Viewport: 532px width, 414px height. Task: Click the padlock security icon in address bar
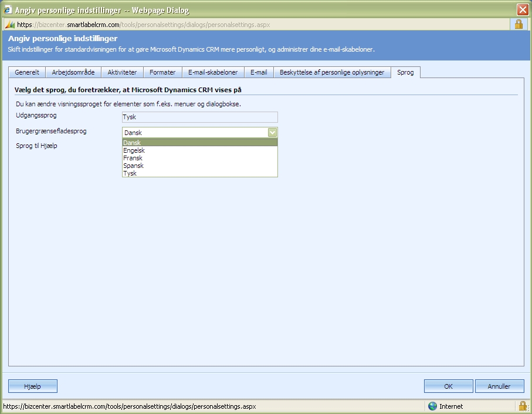tap(519, 24)
